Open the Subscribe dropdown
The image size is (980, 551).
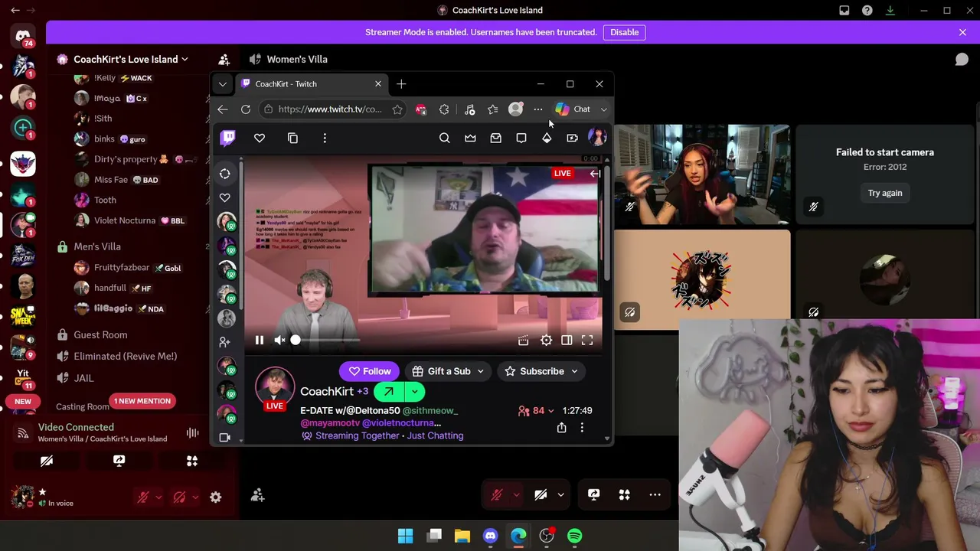[541, 371]
